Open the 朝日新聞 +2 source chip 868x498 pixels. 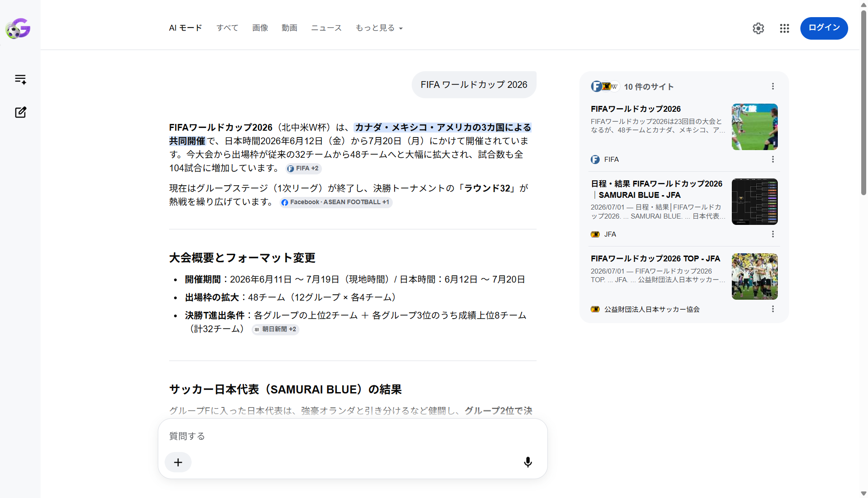pyautogui.click(x=276, y=329)
